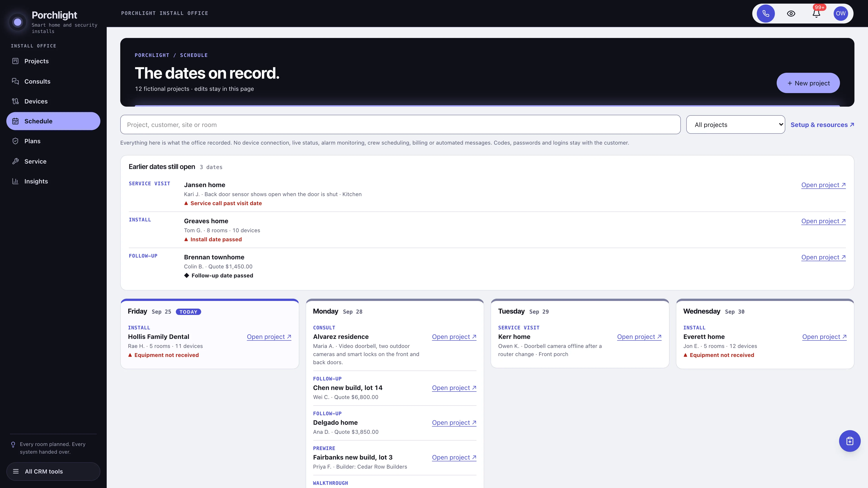Click the Devices sidebar icon

(x=15, y=101)
